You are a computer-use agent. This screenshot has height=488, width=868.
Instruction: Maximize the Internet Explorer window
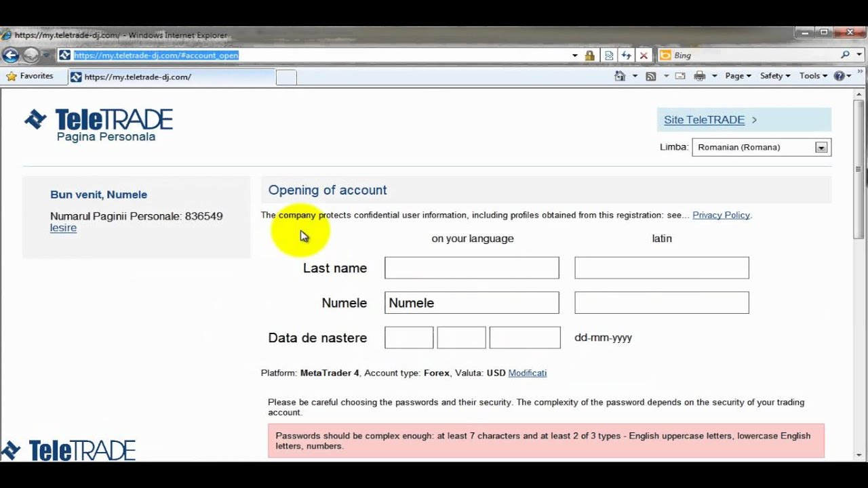point(825,32)
